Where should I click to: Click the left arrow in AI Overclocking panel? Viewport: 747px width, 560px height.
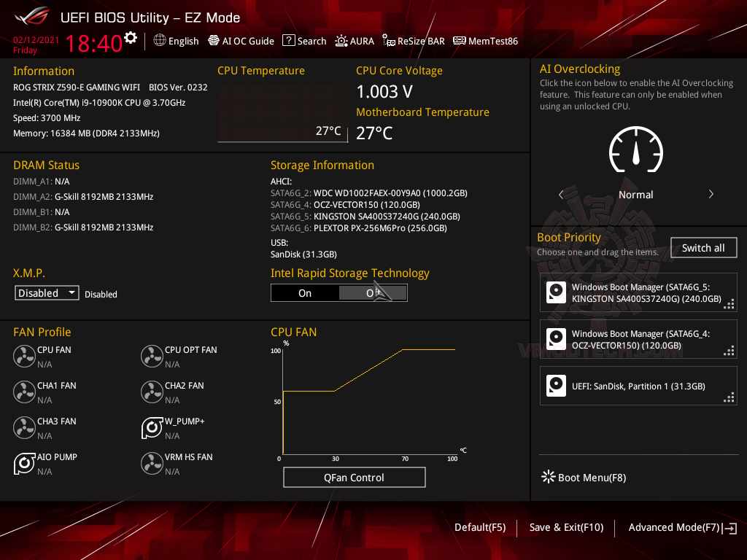(561, 194)
